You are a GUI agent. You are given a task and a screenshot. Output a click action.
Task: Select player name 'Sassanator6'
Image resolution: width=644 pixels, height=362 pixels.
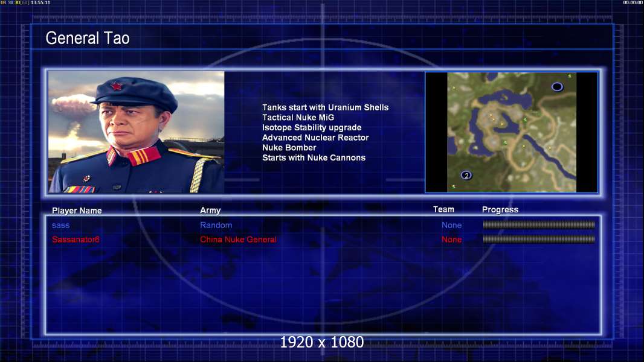76,240
